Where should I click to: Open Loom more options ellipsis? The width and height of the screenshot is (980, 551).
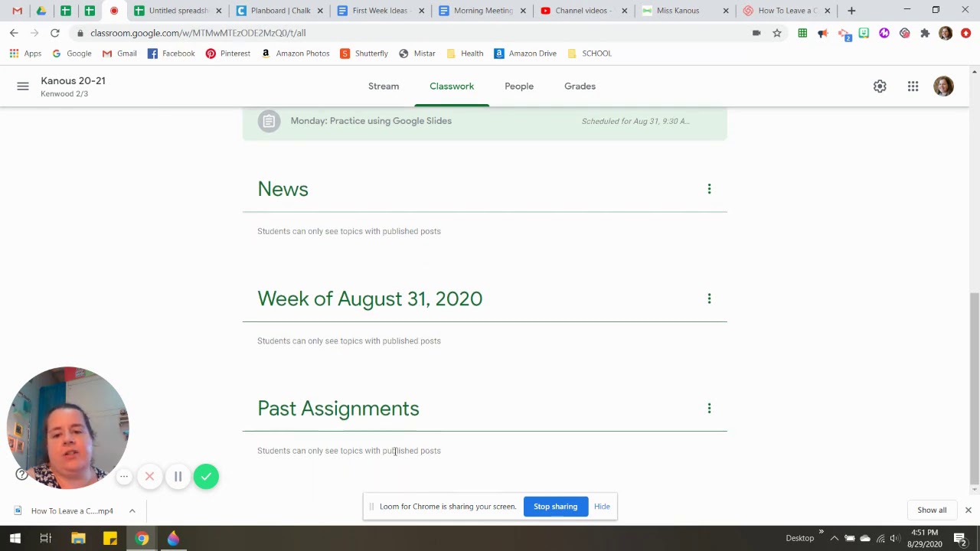coord(124,477)
